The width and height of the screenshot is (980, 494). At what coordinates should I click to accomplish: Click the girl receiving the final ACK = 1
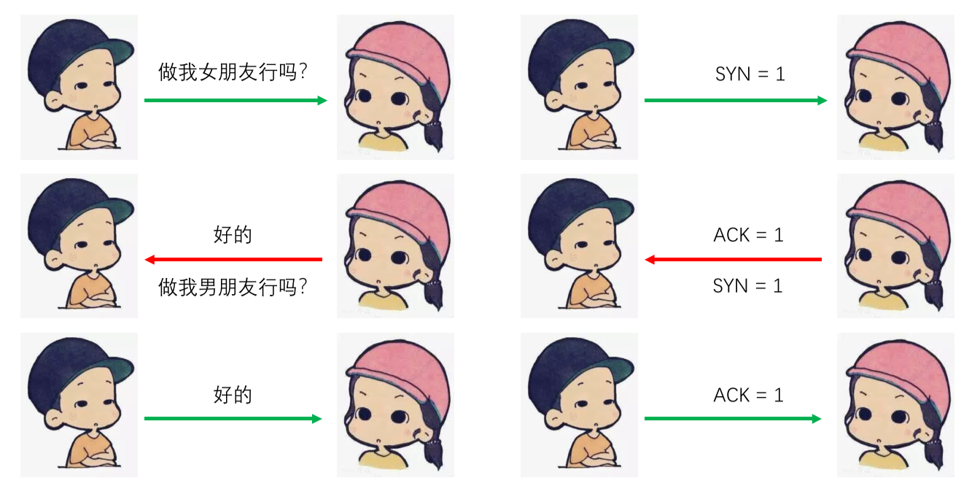pos(895,405)
